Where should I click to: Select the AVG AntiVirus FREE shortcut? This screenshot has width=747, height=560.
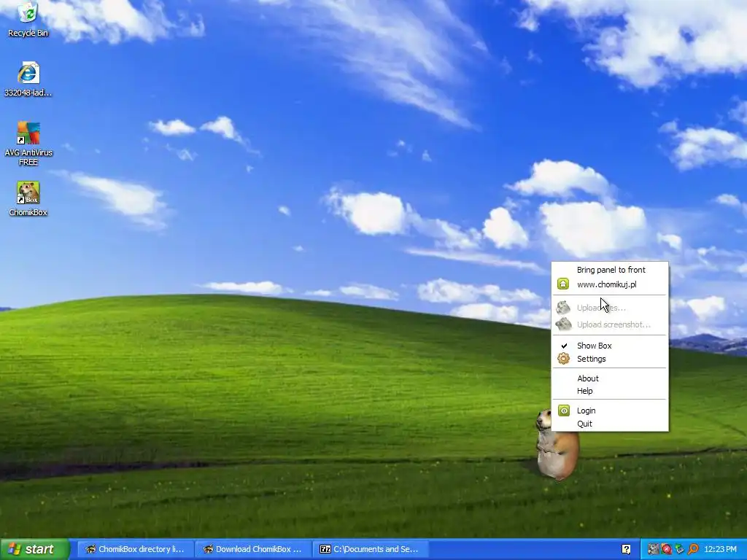[28, 144]
